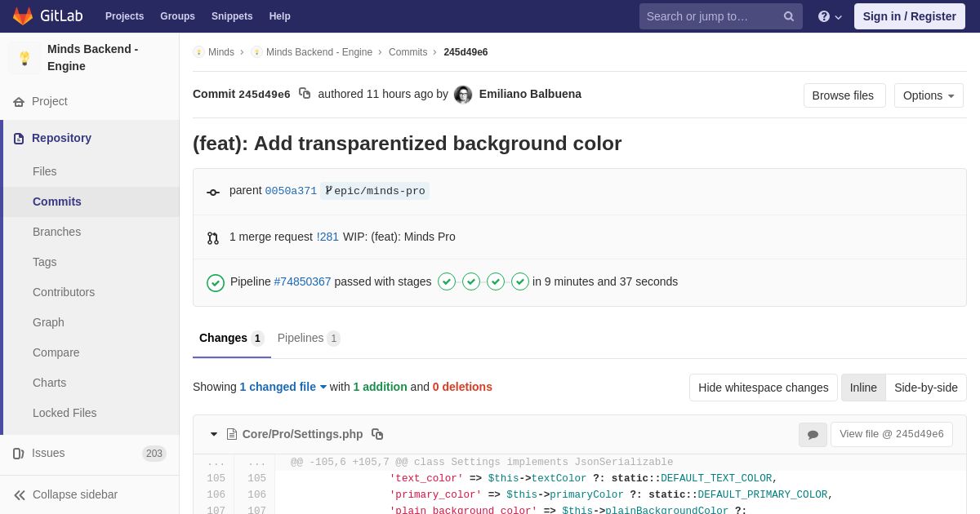Open the Help top menu item
This screenshot has height=514, width=980.
(280, 16)
